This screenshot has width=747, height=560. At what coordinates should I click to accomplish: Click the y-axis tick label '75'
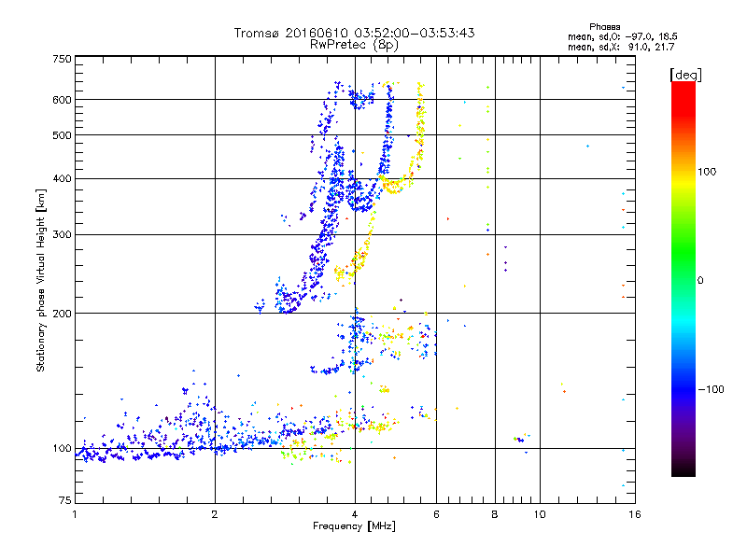pos(65,500)
